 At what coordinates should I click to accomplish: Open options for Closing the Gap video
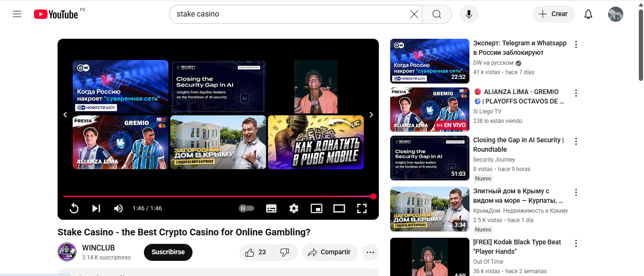[x=576, y=141]
